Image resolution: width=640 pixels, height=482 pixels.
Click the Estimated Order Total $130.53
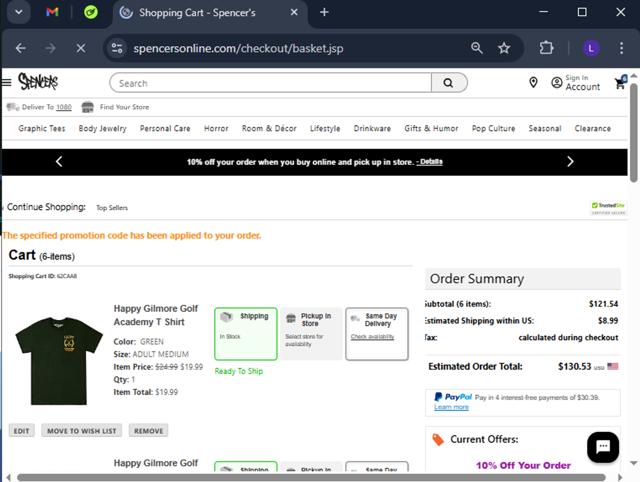coord(574,366)
